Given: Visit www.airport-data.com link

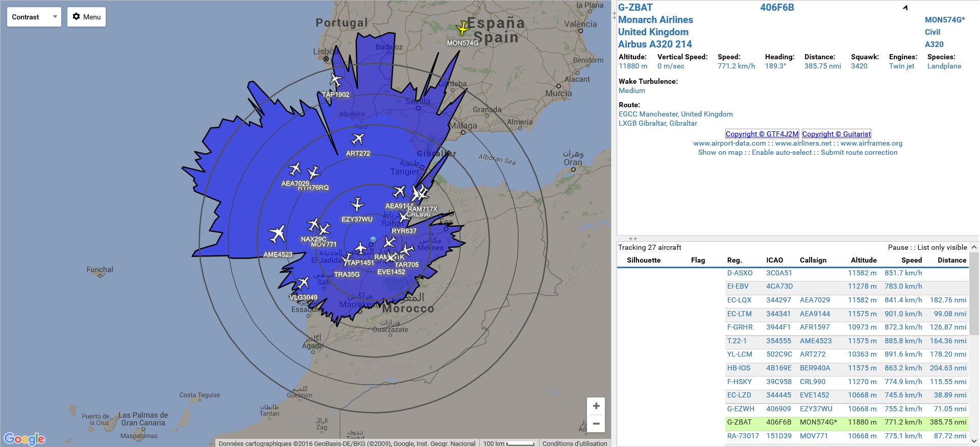Looking at the screenshot, I should coord(729,143).
